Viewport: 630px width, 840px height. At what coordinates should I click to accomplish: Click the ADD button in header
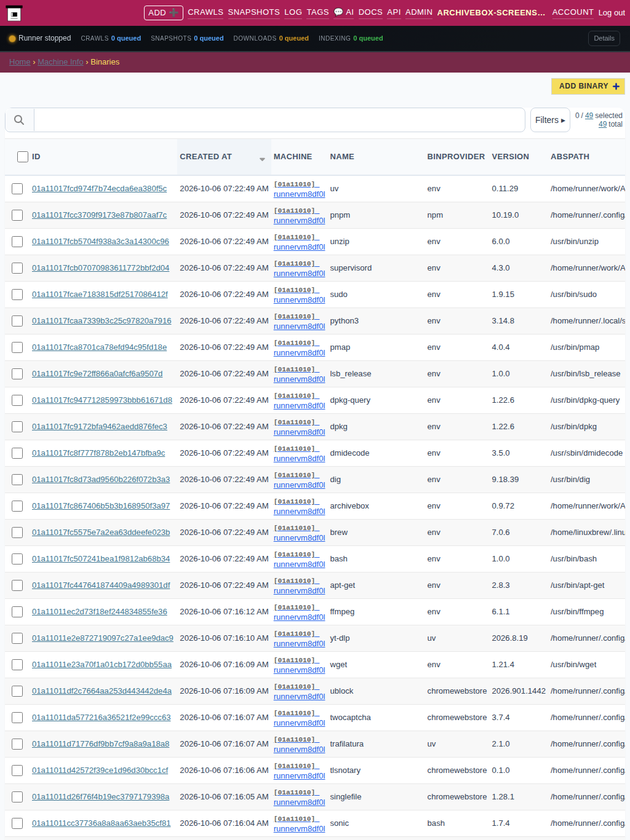(x=164, y=13)
